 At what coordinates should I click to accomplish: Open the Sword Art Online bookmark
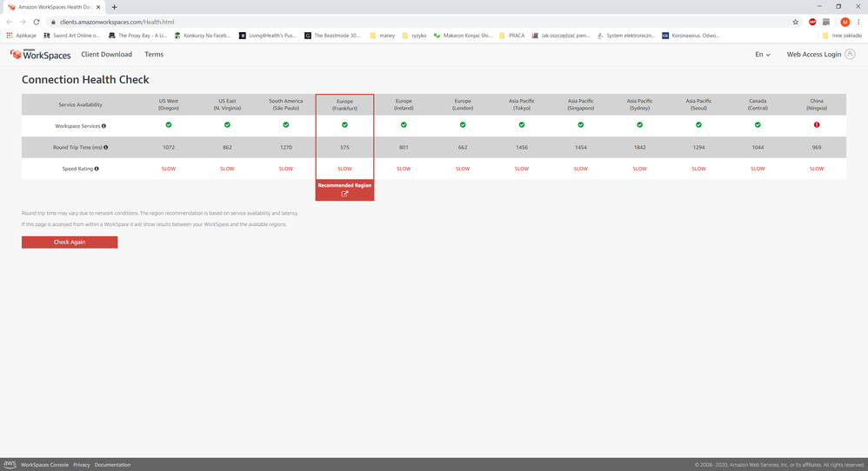[71, 36]
